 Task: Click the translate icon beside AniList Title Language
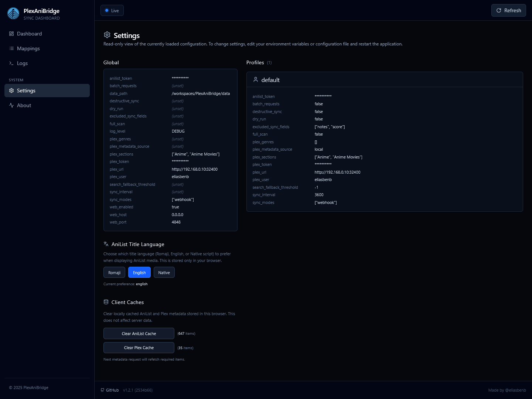click(x=106, y=244)
